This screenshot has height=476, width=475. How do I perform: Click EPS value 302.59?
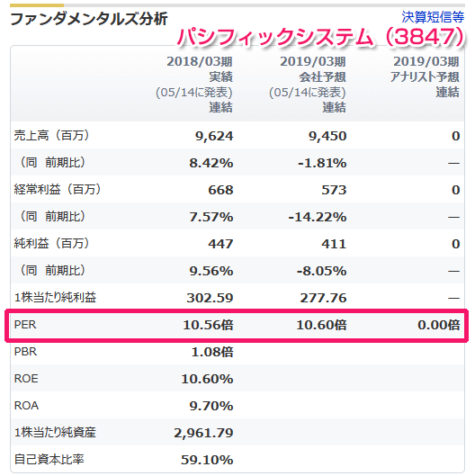(x=210, y=298)
